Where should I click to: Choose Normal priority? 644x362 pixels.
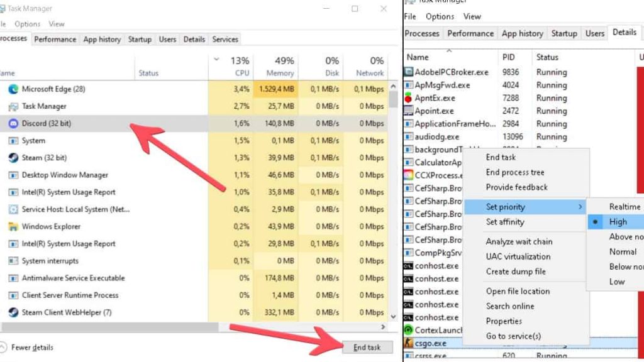coord(623,251)
